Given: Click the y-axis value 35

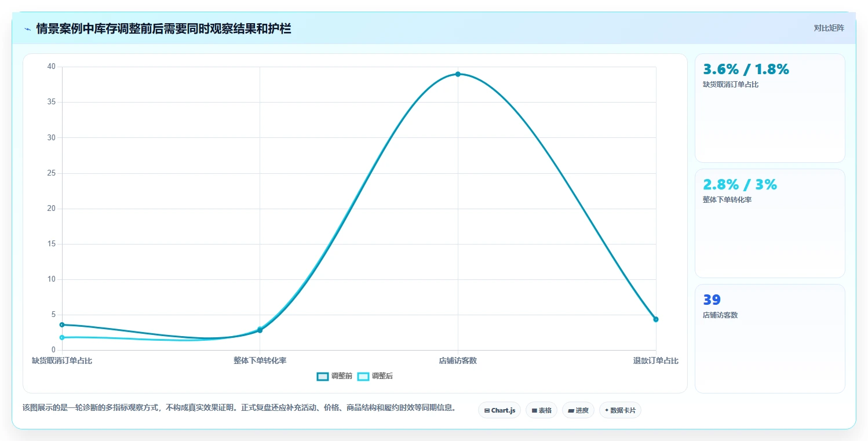Looking at the screenshot, I should tap(52, 102).
